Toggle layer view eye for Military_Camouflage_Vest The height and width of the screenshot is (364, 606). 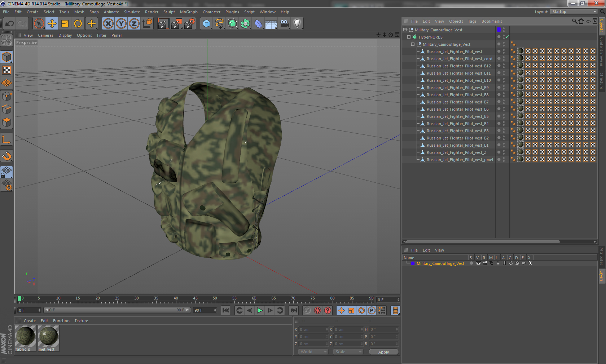[x=478, y=263]
